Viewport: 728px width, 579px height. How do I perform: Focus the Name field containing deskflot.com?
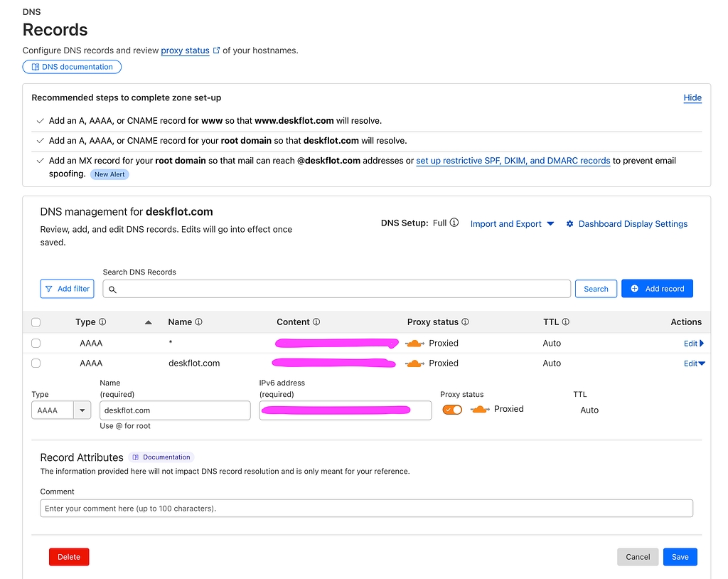[x=175, y=410]
